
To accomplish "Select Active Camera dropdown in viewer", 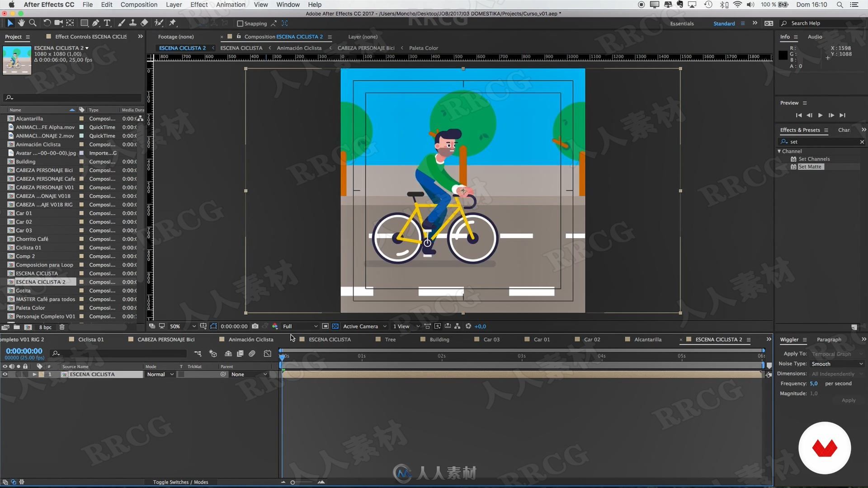I will coord(363,326).
